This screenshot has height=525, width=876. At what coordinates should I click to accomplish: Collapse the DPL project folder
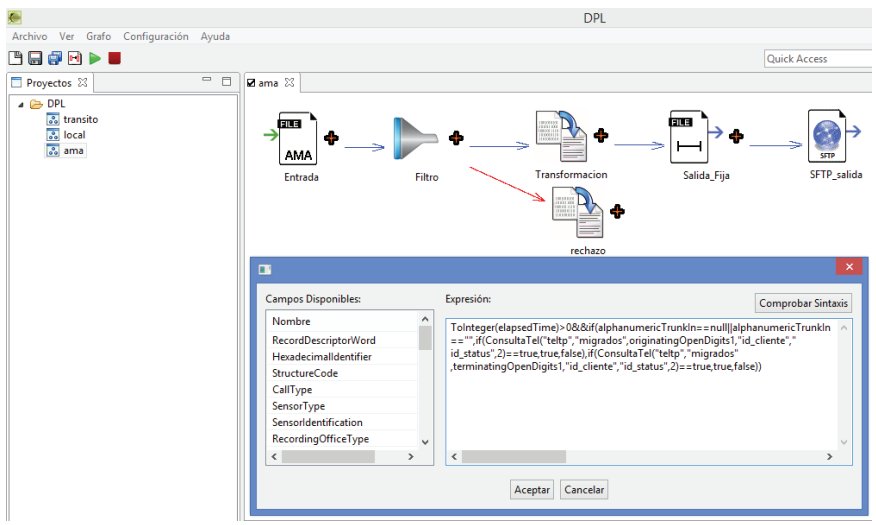(x=22, y=104)
